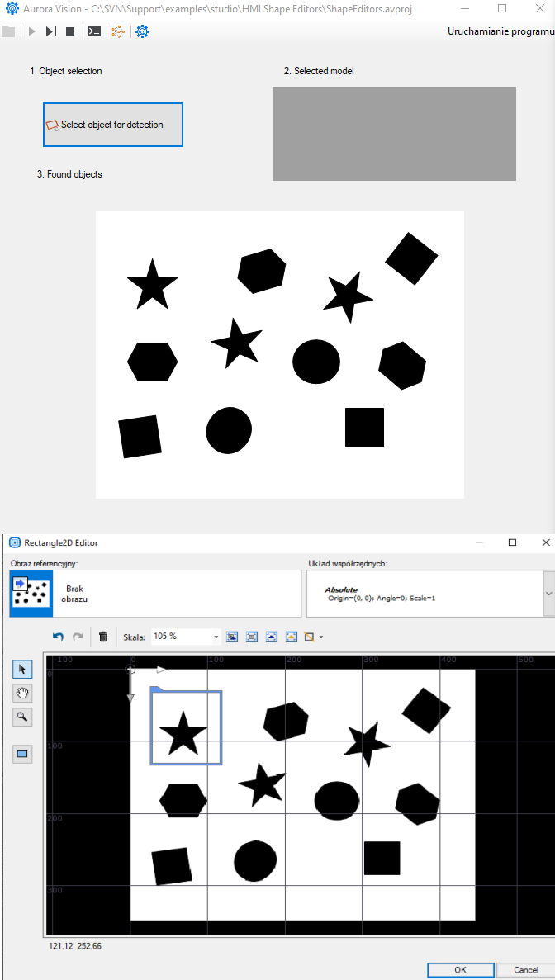Stop the running program
The image size is (555, 980).
click(70, 31)
